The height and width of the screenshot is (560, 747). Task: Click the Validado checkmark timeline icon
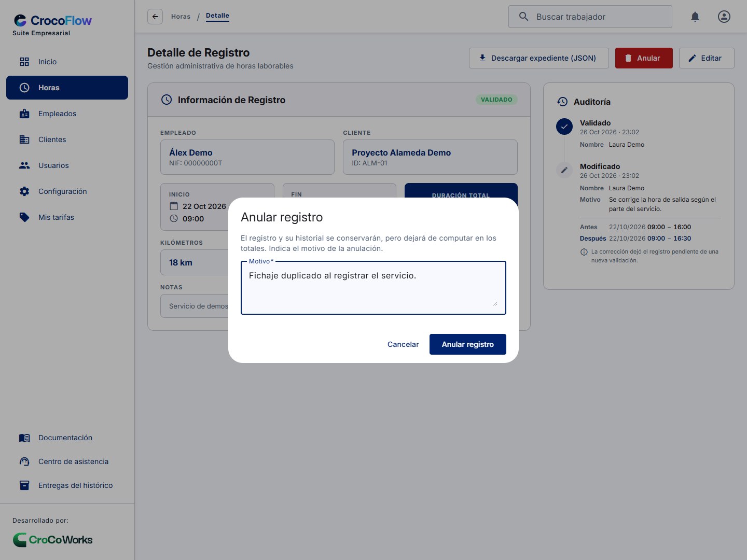click(564, 127)
